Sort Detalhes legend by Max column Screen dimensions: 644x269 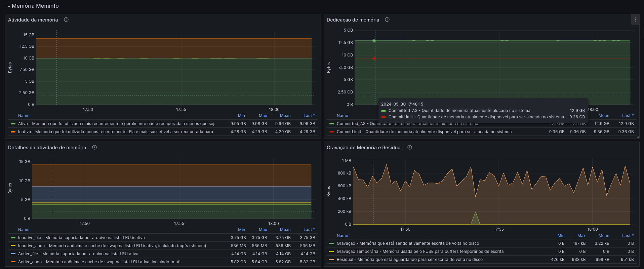263,230
